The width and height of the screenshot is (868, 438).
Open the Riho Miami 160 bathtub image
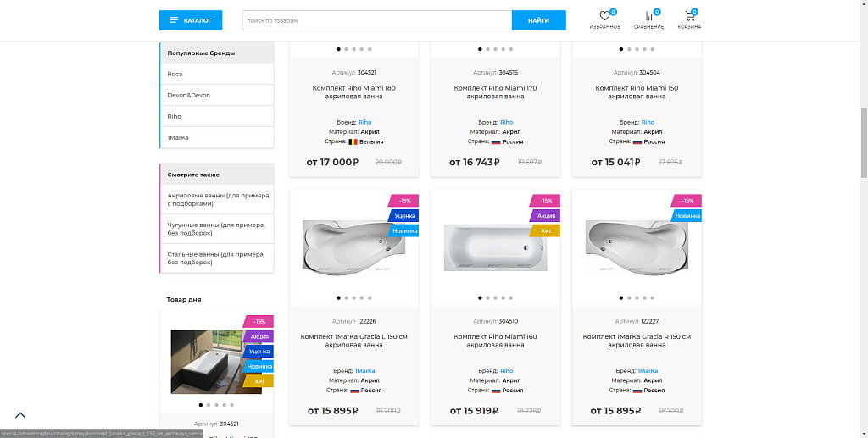pos(494,247)
